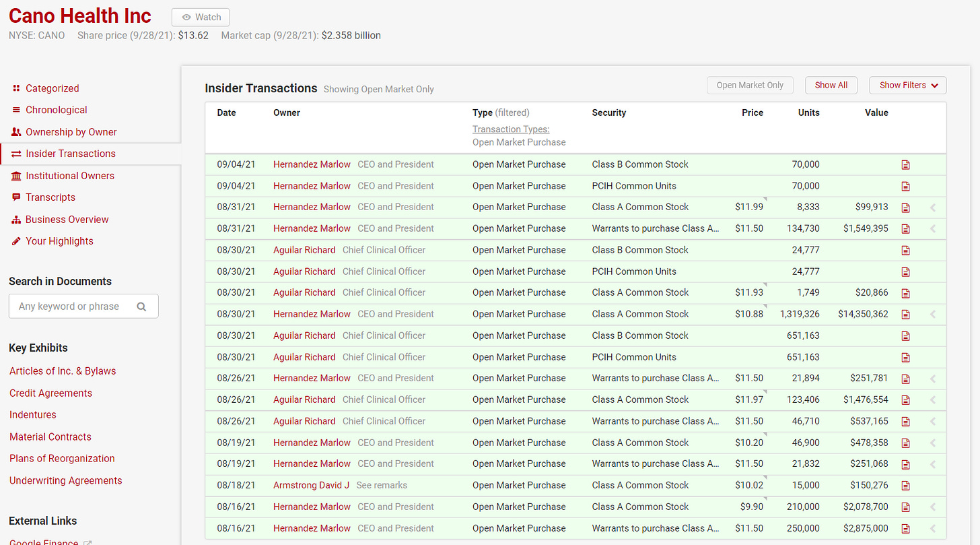
Task: Expand the $99,913 row with the arrow
Action: tap(933, 207)
